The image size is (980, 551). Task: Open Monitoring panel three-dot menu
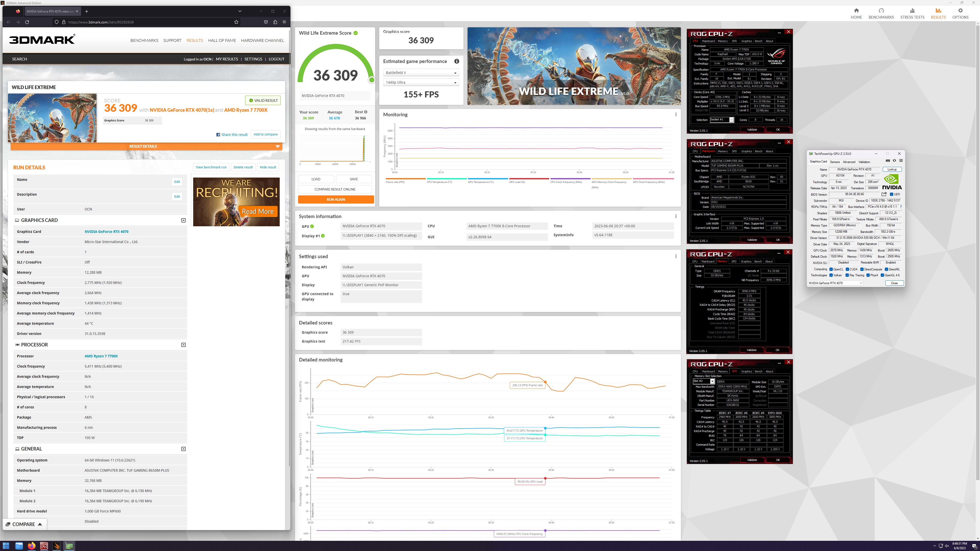tap(676, 115)
